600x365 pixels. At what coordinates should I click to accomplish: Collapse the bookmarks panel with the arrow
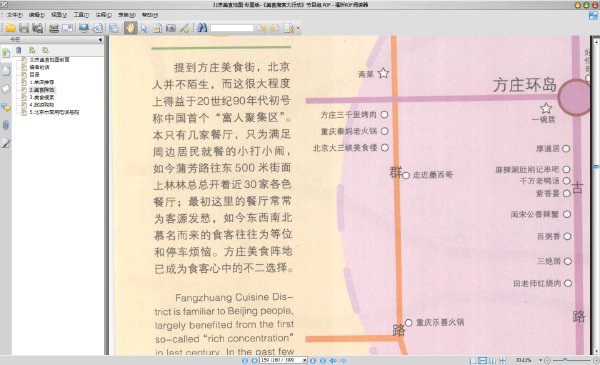tap(100, 39)
